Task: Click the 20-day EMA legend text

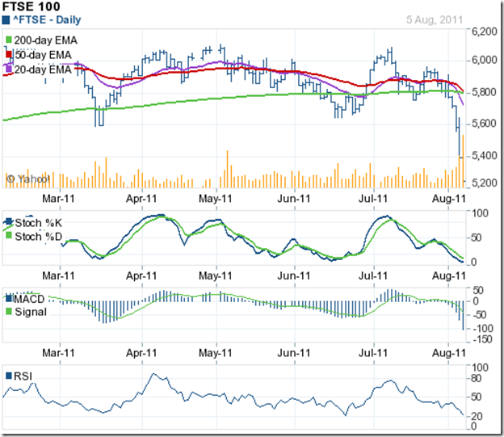Action: point(43,69)
